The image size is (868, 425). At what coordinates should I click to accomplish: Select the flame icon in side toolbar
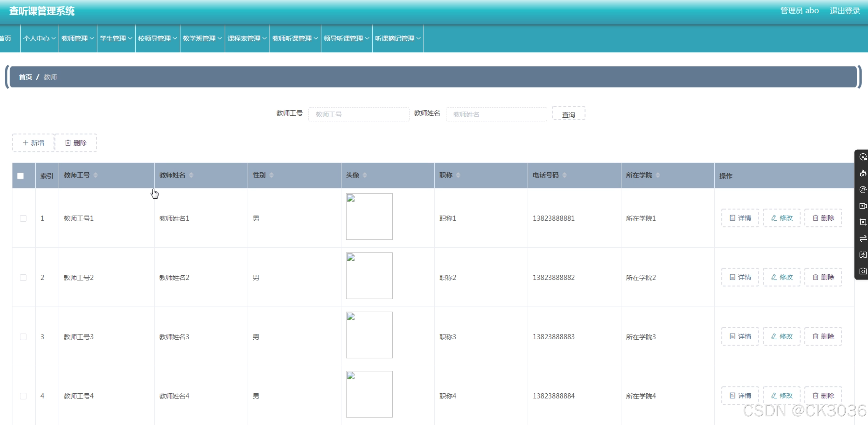863,174
